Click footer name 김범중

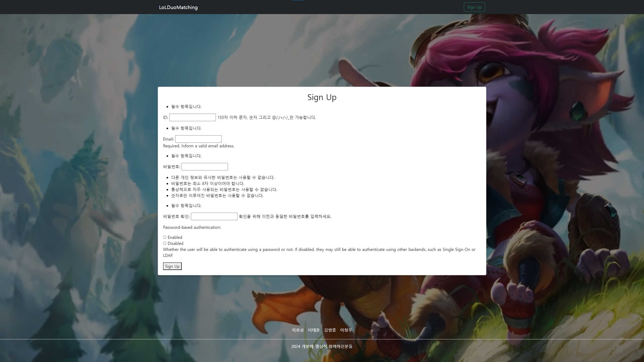point(330,330)
